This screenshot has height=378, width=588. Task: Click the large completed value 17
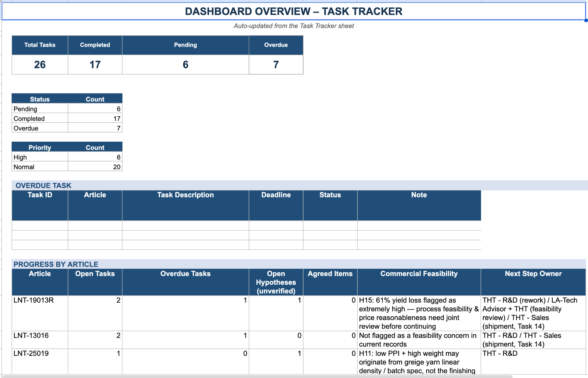95,65
